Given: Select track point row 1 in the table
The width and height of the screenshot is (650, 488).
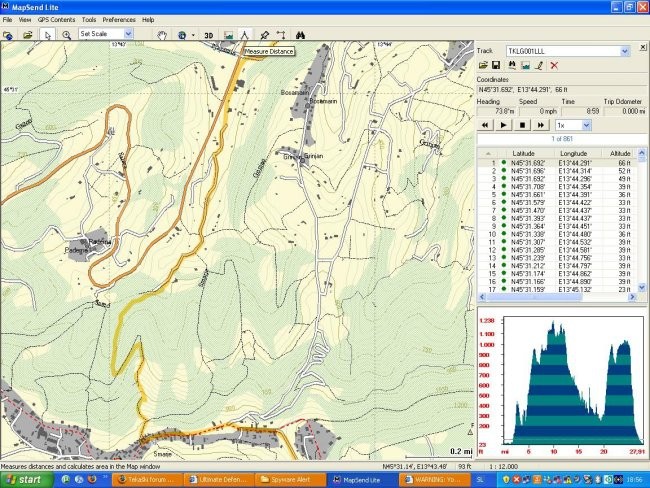Looking at the screenshot, I should (557, 163).
